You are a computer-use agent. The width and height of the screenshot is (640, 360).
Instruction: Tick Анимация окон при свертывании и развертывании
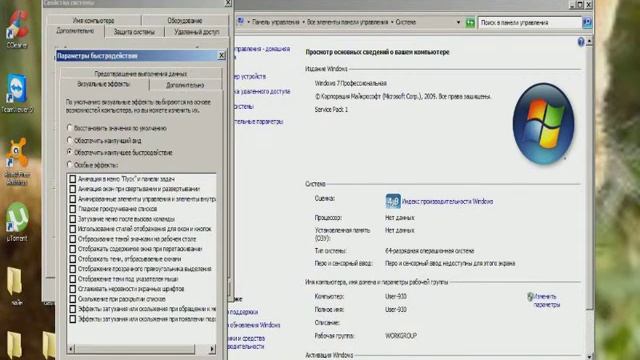pyautogui.click(x=72, y=189)
